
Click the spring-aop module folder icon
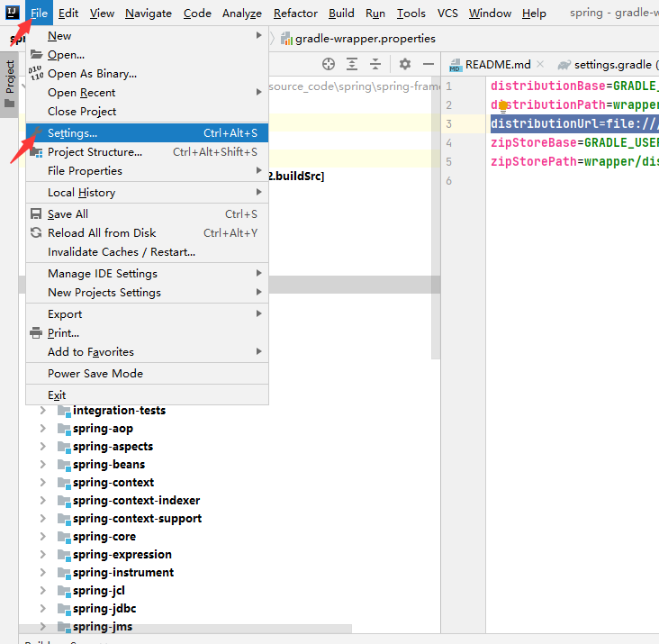coord(64,430)
